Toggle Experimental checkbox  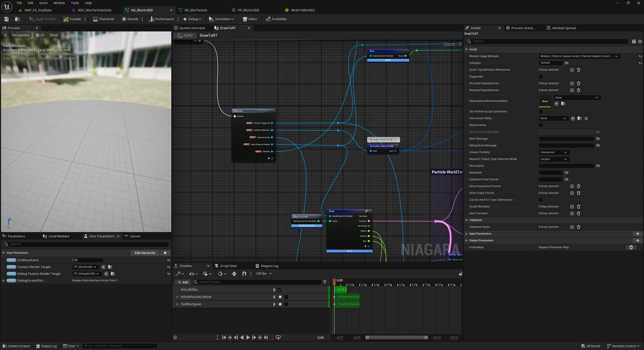541,125
